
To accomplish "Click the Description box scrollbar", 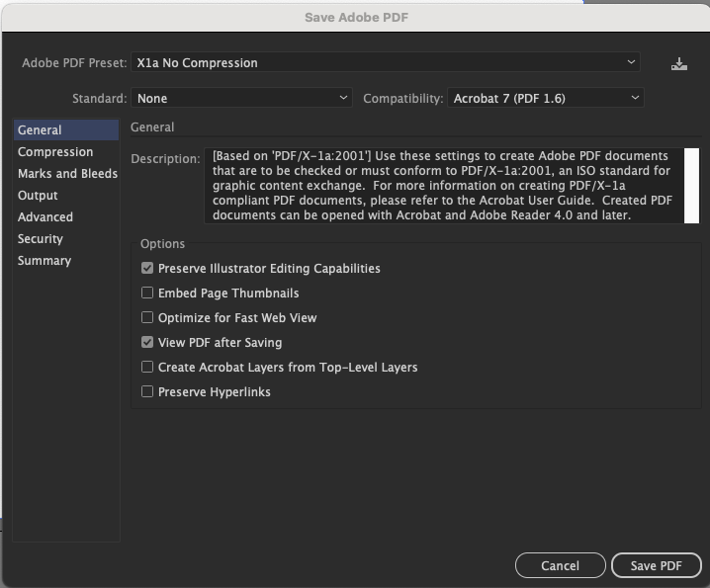I will 691,186.
